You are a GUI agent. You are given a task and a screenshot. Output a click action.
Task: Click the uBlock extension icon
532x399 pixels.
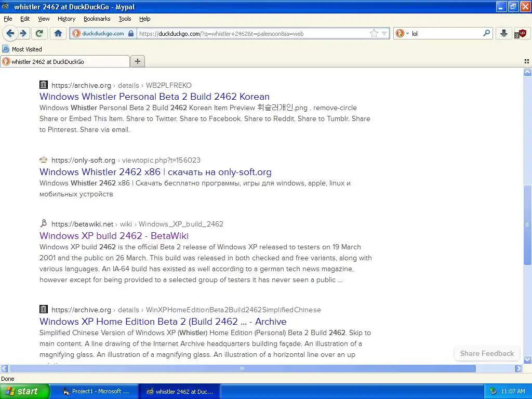(521, 33)
